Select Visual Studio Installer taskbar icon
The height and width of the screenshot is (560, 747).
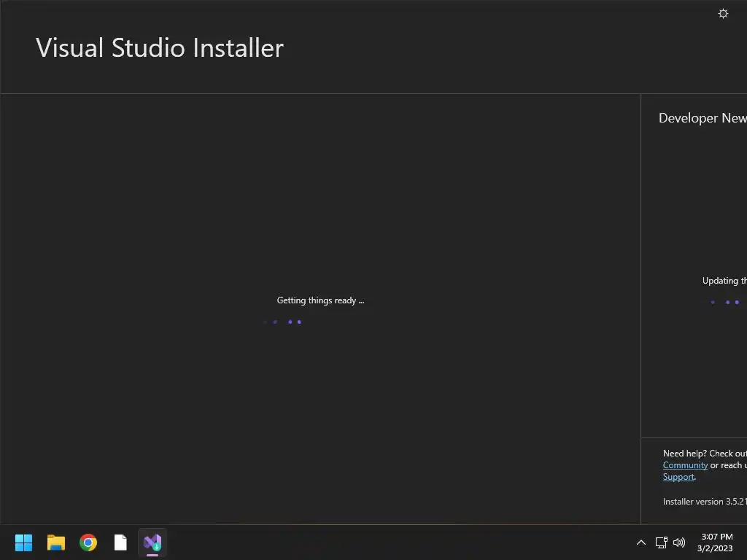coord(152,542)
